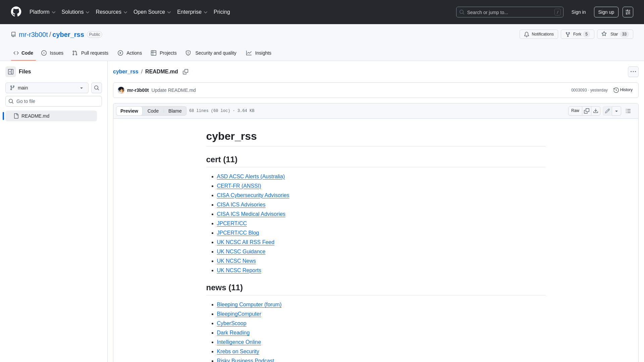Open the Update README.md commit message
644x362 pixels.
tap(173, 90)
